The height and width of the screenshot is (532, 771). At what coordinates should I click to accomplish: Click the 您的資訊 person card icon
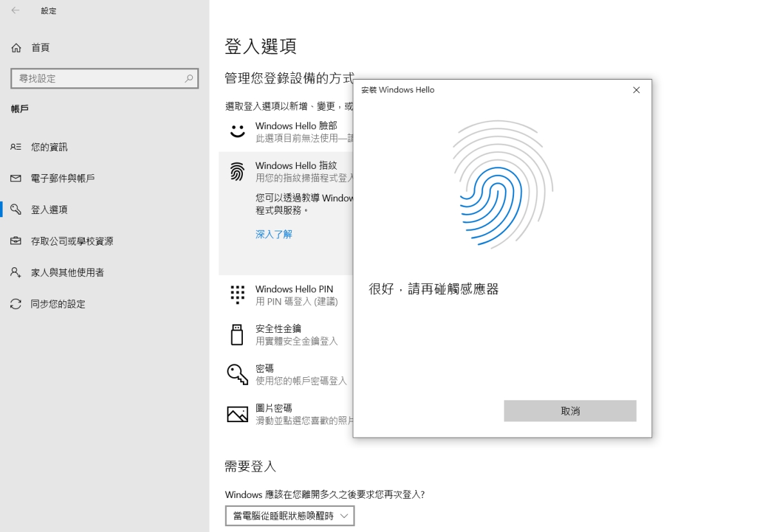pyautogui.click(x=16, y=147)
